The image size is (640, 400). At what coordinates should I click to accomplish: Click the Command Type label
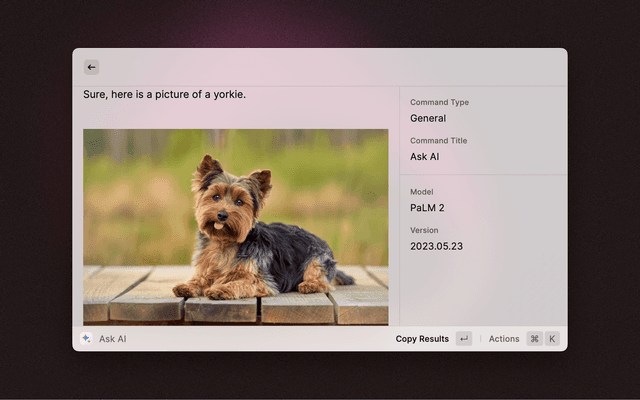(x=439, y=102)
